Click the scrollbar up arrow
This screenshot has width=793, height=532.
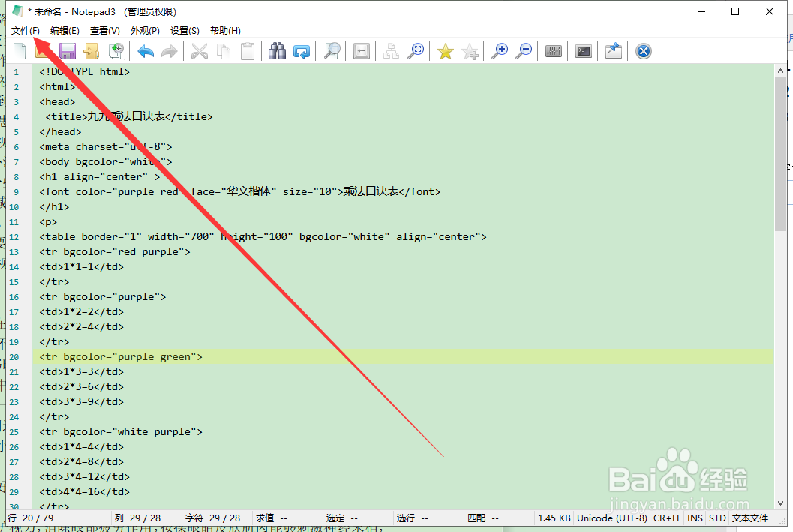coord(780,71)
